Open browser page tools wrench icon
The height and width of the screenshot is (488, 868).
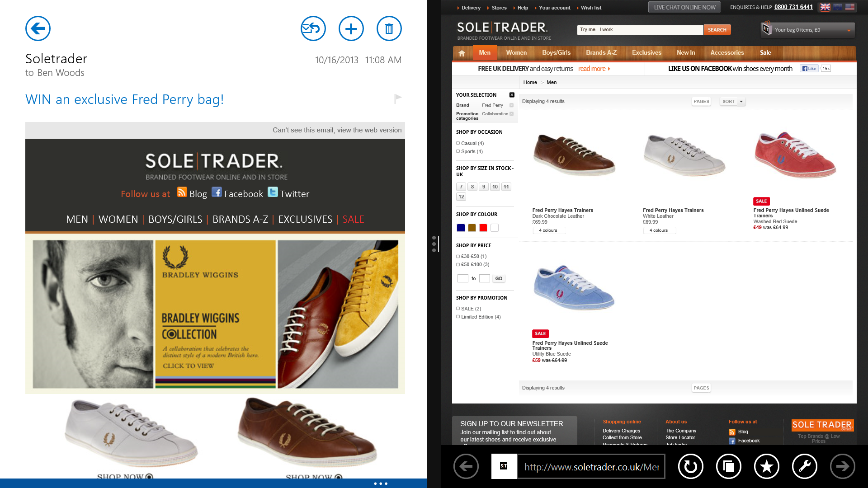point(805,466)
